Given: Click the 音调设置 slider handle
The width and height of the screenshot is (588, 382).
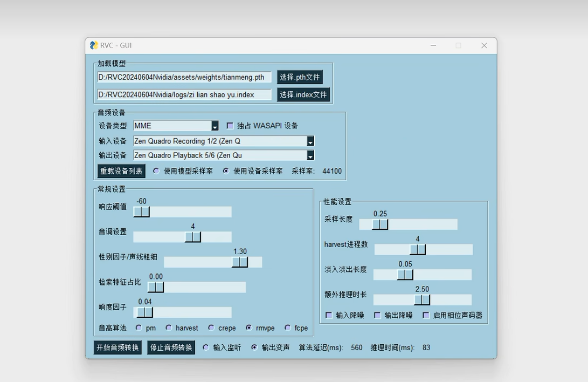Looking at the screenshot, I should point(193,237).
